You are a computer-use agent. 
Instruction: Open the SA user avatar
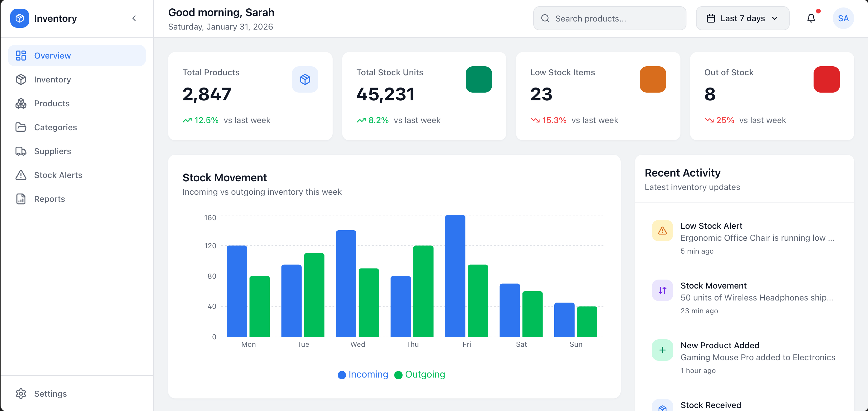tap(843, 18)
